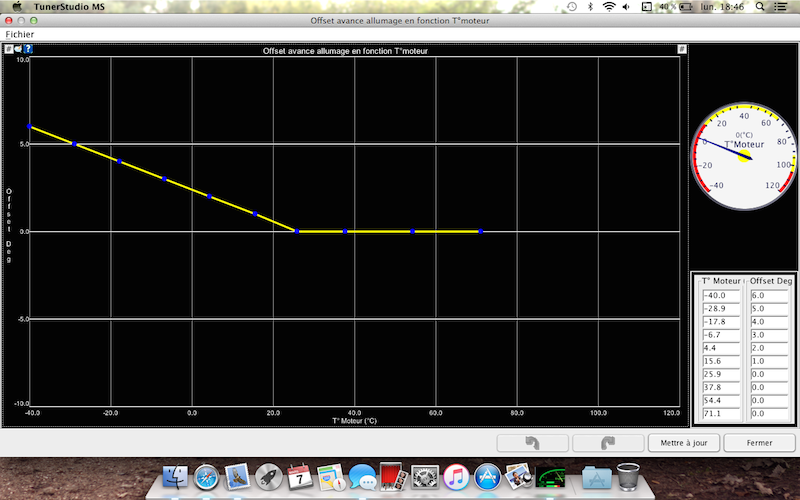Click the T°Moteur round gauge

coord(744,156)
